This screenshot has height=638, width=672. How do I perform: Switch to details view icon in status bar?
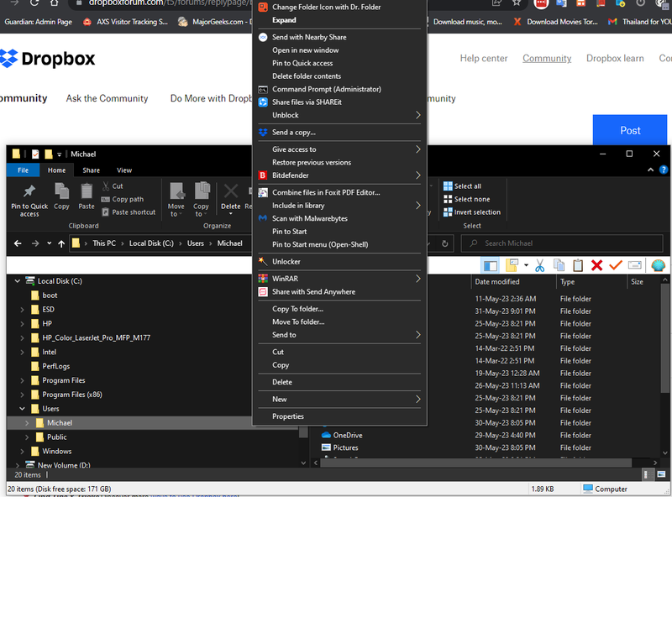(646, 474)
